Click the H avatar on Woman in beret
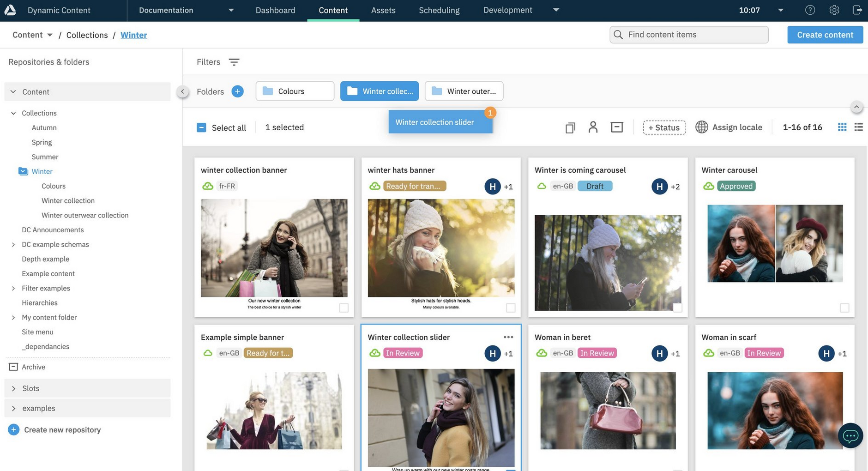 click(659, 353)
